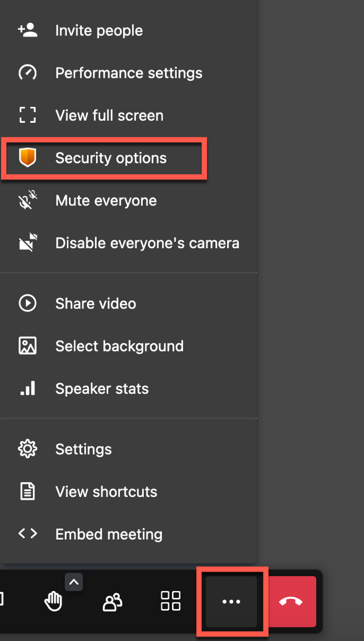Viewport: 364px width, 641px height.
Task: Select the Mute everyone label
Action: (x=106, y=200)
